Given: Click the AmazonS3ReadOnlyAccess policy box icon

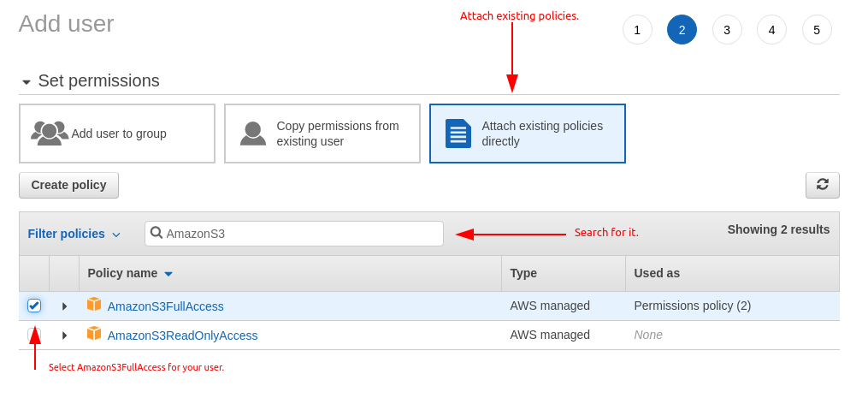Looking at the screenshot, I should [94, 334].
